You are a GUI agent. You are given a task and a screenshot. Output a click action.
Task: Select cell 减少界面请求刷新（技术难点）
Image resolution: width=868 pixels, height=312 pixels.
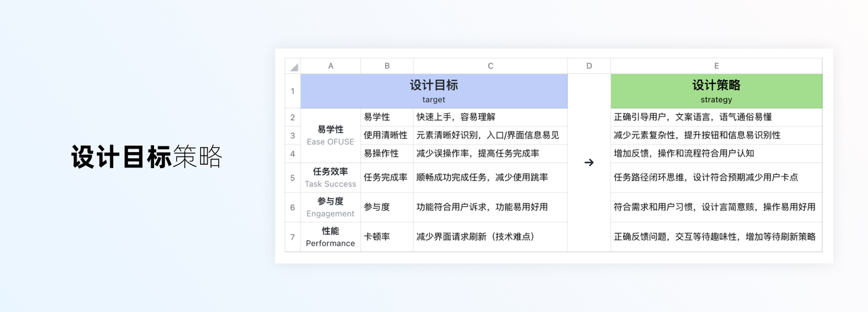click(490, 237)
